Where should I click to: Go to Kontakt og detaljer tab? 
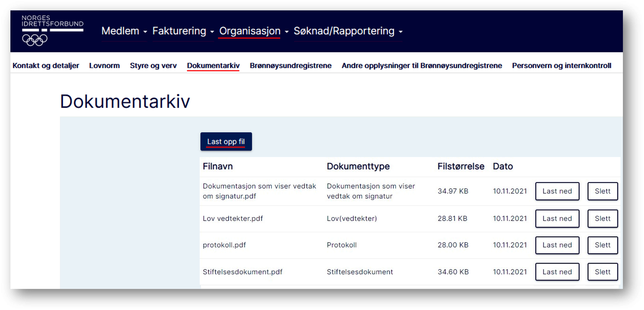coord(46,65)
